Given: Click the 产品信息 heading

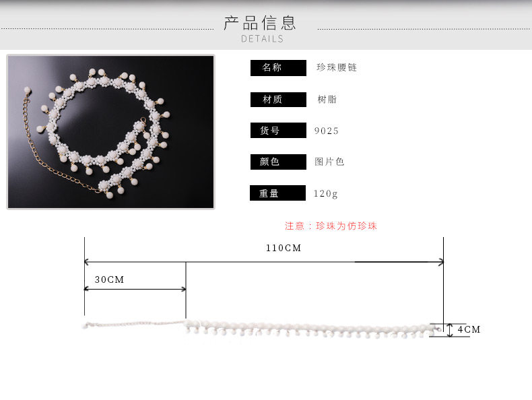Looking at the screenshot, I should click(260, 23).
